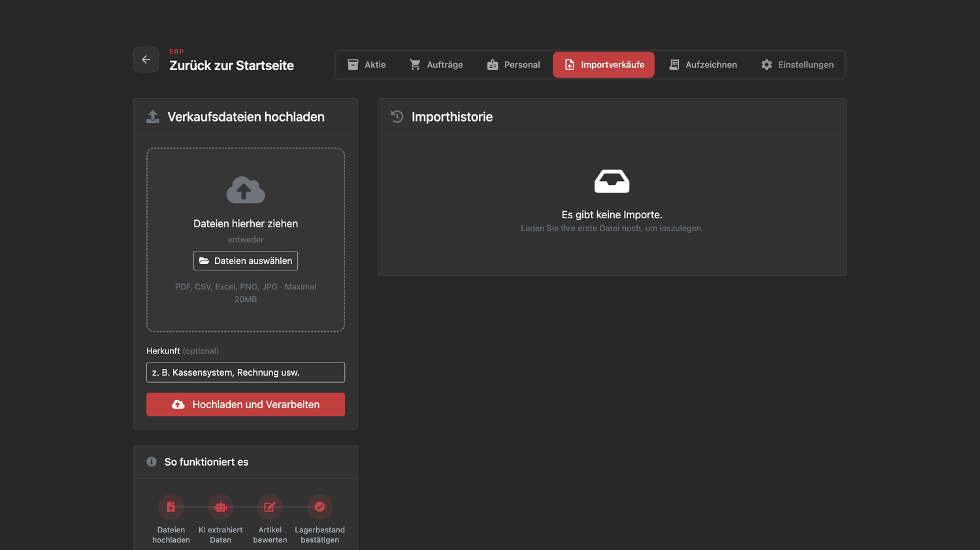Go to the Aufzeichnen tab

[703, 65]
